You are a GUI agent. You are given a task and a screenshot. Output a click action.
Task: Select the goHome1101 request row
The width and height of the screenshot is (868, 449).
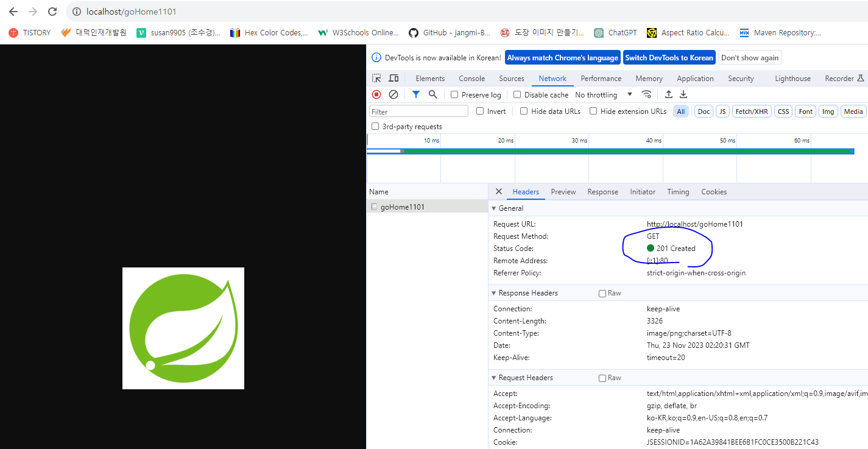click(427, 207)
